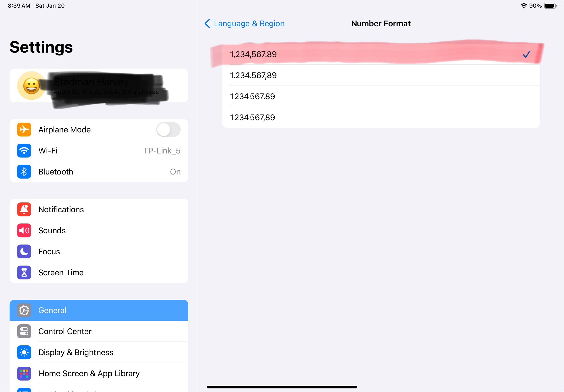Tap the Sounds speaker icon
Viewport: 564px width, 392px height.
pos(24,230)
